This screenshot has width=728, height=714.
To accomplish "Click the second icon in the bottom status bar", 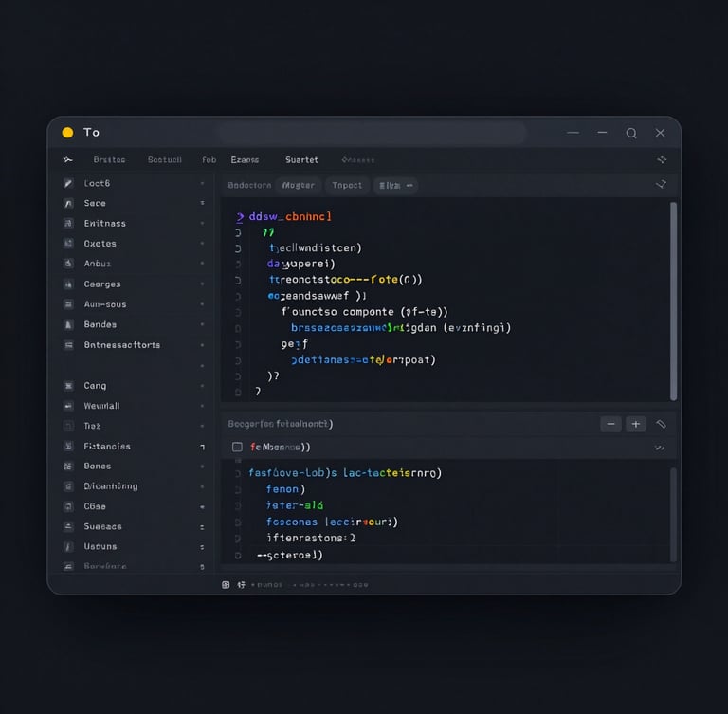I will pyautogui.click(x=242, y=585).
